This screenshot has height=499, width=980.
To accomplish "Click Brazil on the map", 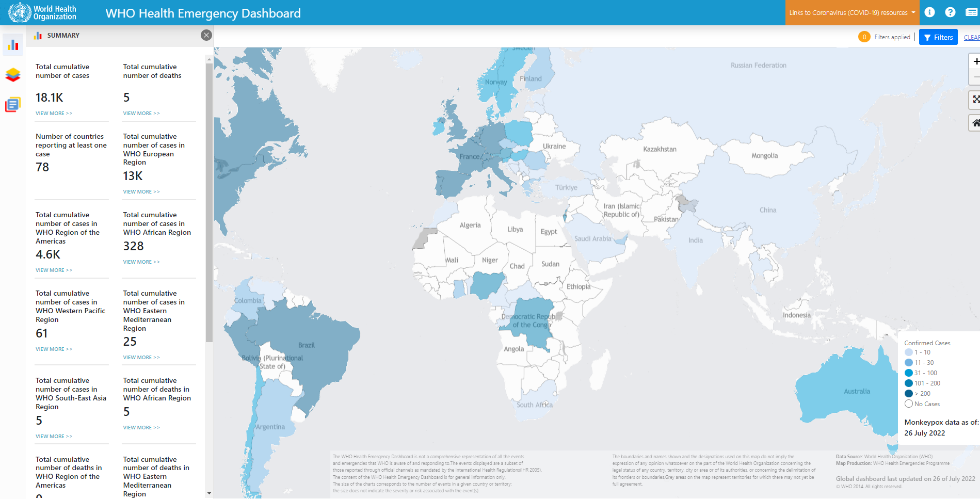I will pos(306,346).
